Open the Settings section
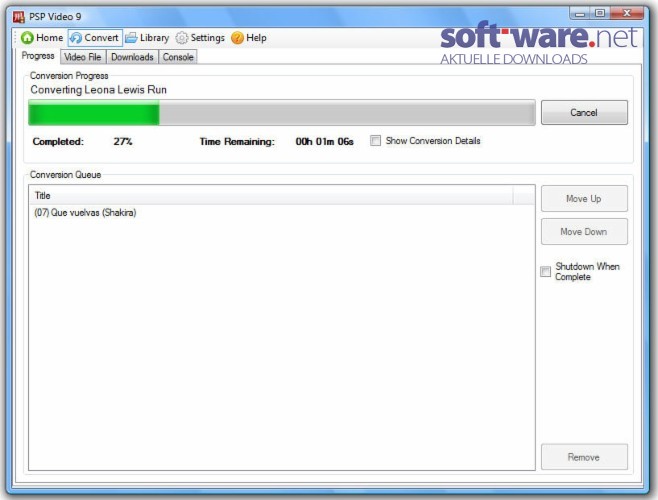This screenshot has width=658, height=500. pos(200,38)
